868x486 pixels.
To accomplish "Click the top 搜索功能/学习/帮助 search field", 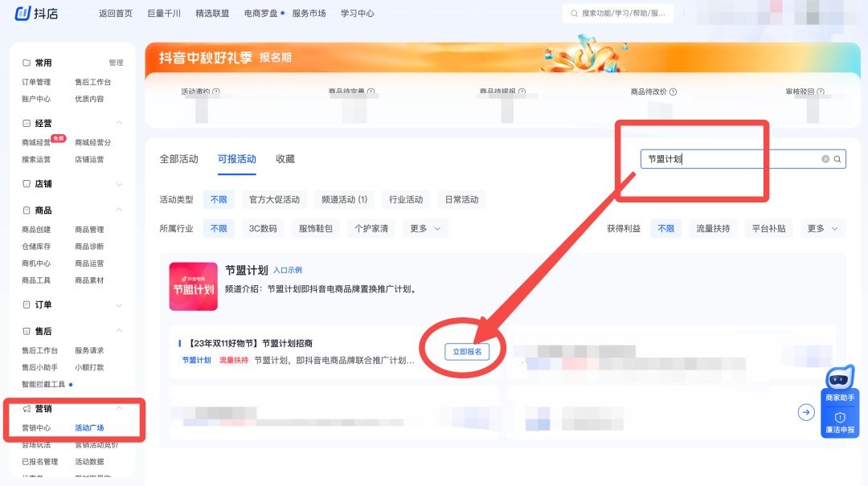I will click(x=618, y=14).
